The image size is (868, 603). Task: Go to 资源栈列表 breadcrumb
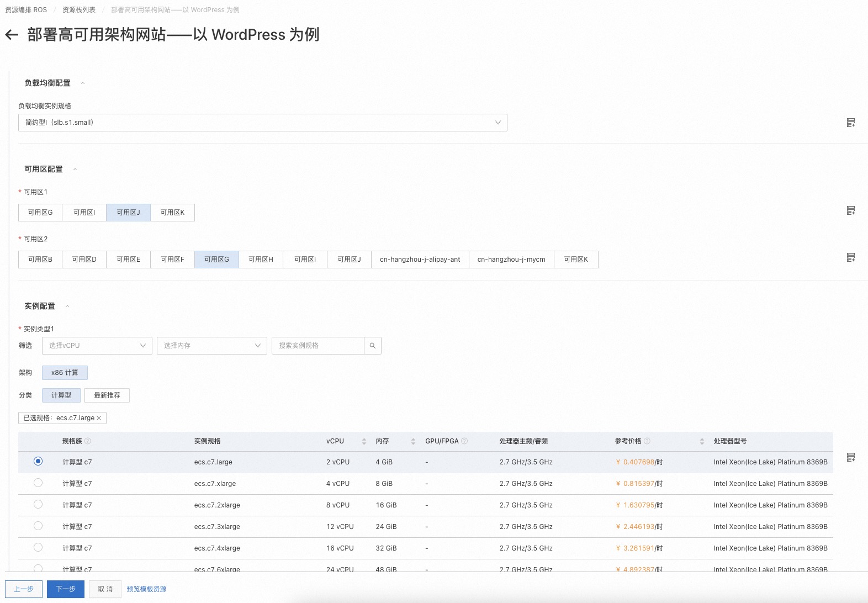79,10
